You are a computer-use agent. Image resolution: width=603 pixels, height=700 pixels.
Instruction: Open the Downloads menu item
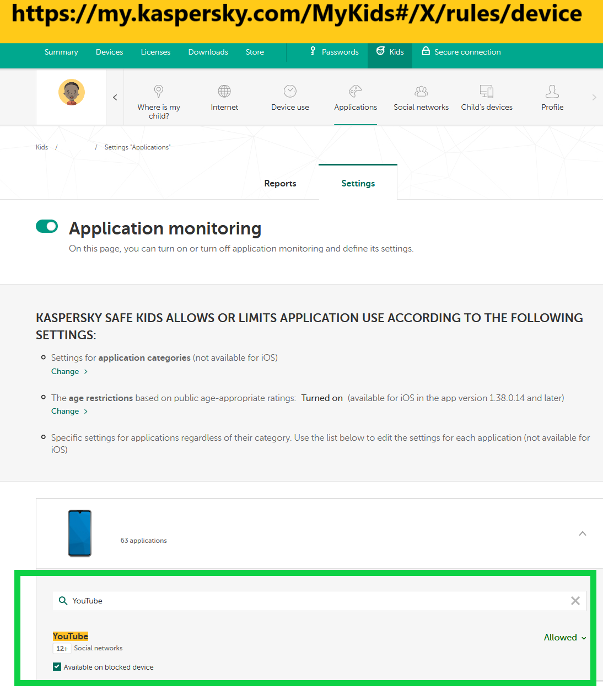click(208, 52)
